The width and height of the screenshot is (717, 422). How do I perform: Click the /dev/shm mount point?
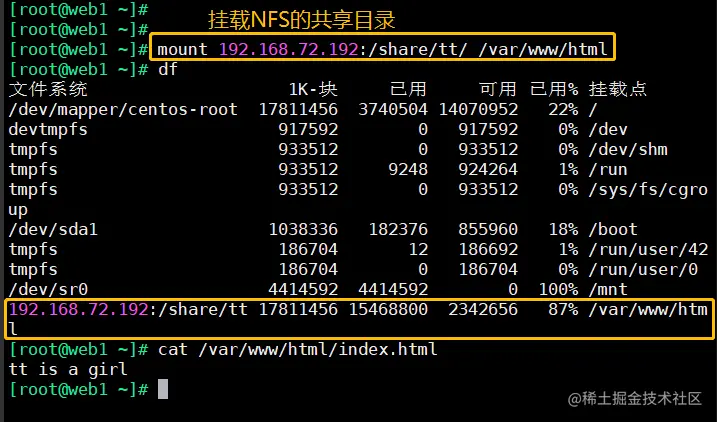(628, 150)
